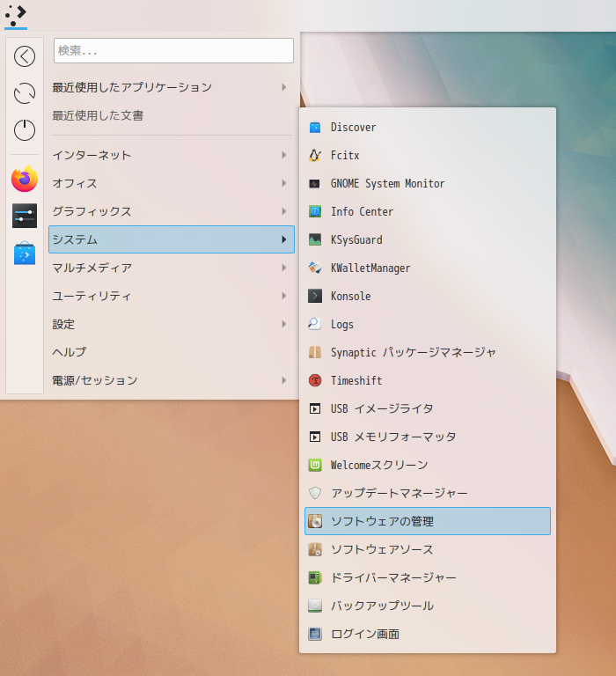
Task: Click the power shutdown icon in the sidebar
Action: point(25,130)
